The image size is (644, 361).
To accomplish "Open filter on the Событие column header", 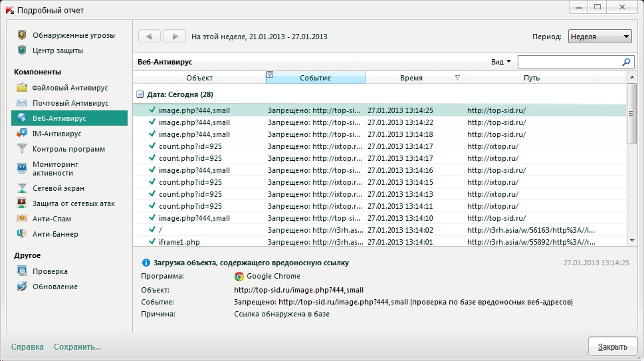I will tap(270, 74).
